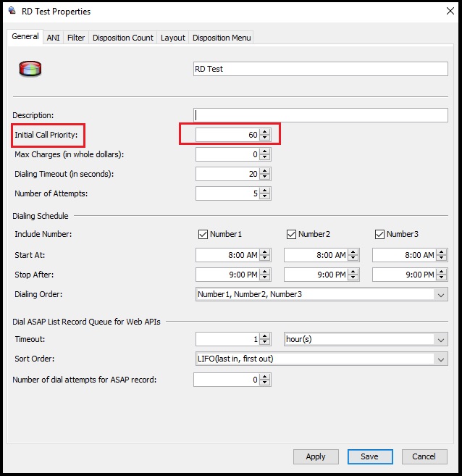Click the RD Test name field
This screenshot has width=462, height=476.
click(x=320, y=69)
